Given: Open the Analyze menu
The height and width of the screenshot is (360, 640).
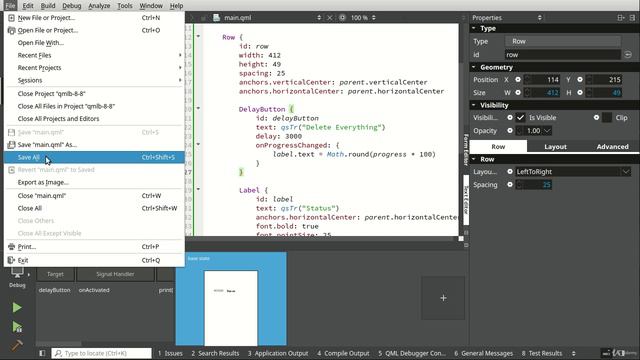Looking at the screenshot, I should coord(99,6).
